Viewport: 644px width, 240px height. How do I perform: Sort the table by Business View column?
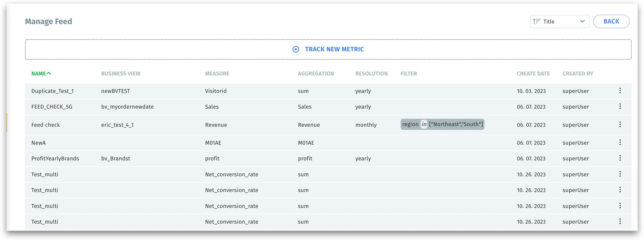[121, 74]
